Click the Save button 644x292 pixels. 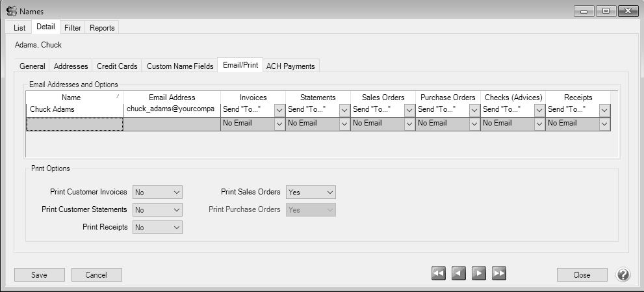tap(40, 275)
